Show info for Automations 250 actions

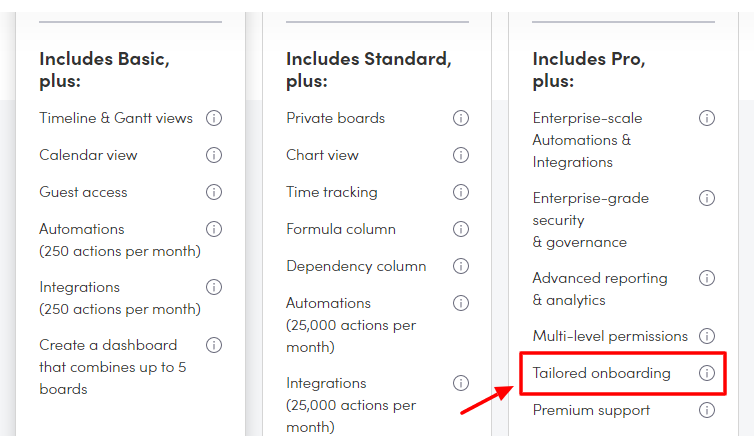pyautogui.click(x=213, y=229)
